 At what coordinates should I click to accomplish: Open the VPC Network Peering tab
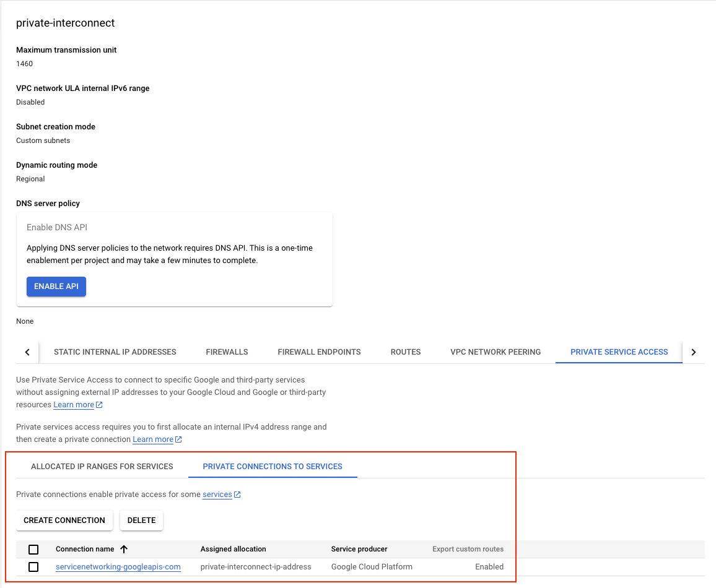coord(496,352)
